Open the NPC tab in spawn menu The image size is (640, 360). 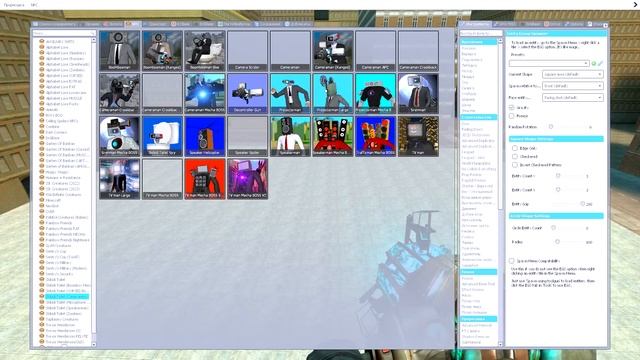point(133,24)
